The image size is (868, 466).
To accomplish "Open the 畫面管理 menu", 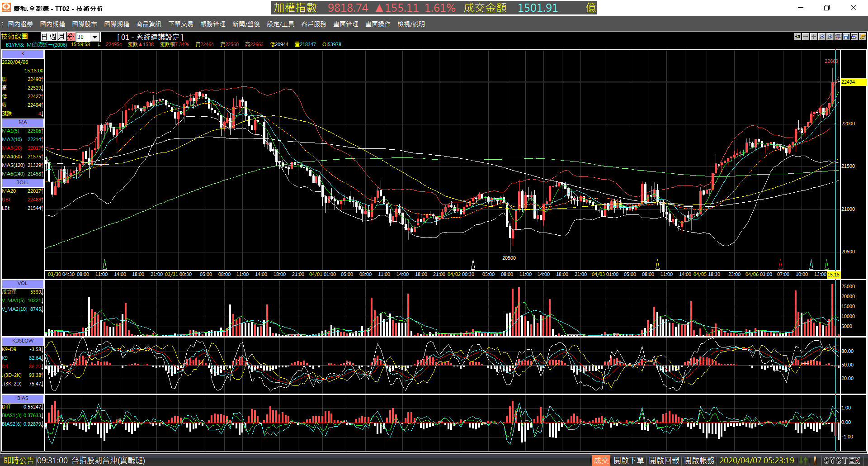I will point(346,24).
